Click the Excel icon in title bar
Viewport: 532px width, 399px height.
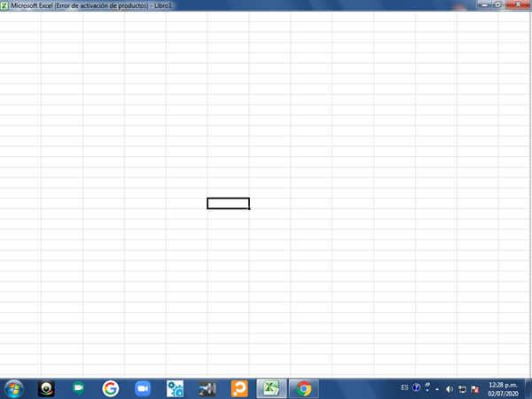click(x=4, y=5)
